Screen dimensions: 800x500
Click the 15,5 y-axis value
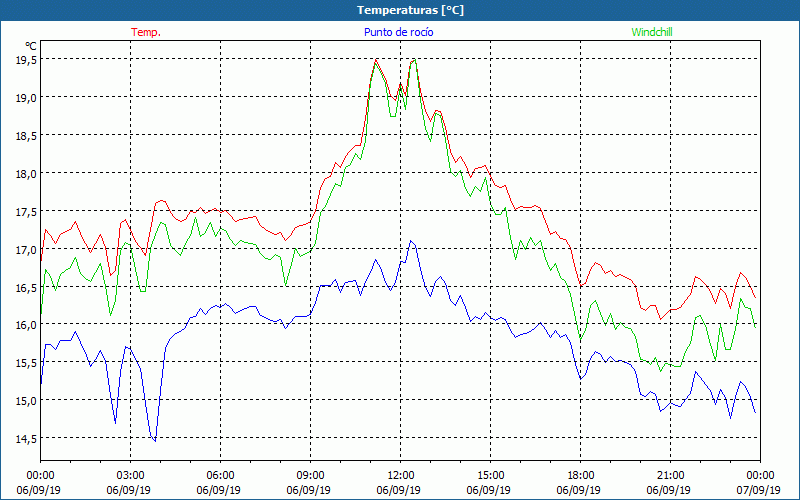coord(26,363)
